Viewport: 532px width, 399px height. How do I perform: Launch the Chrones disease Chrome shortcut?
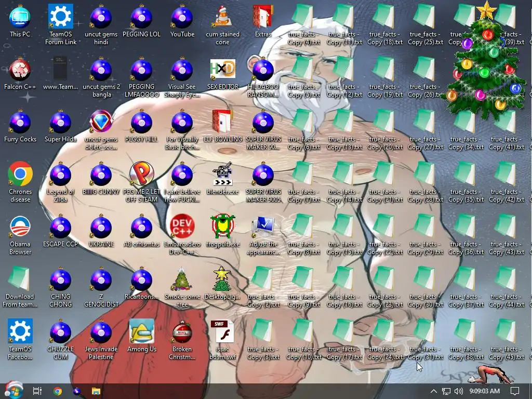(20, 182)
